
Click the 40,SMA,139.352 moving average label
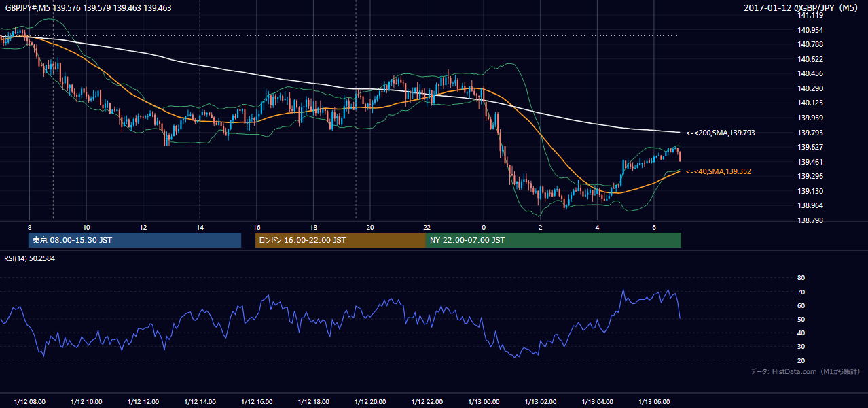pos(719,172)
